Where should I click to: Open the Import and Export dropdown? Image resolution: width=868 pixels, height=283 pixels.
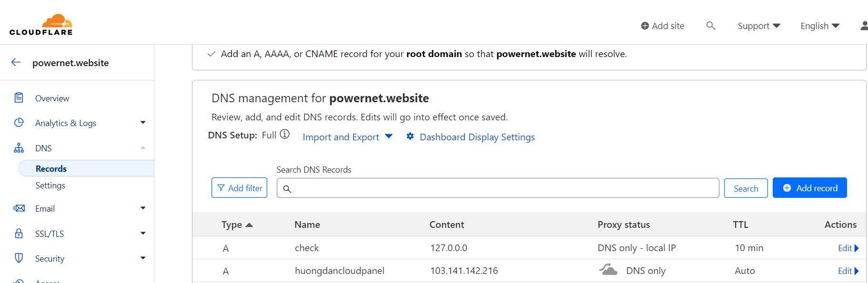347,137
